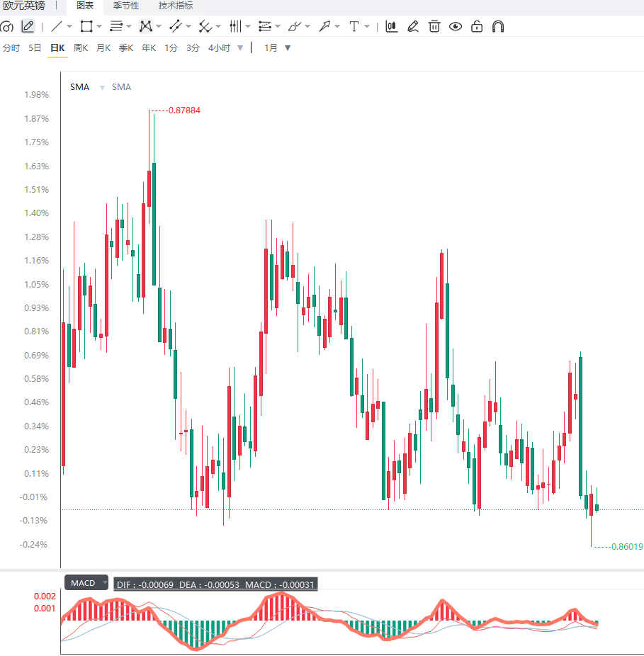Select the rectangle shape tool
Screen dimensions: 644x656
point(86,27)
